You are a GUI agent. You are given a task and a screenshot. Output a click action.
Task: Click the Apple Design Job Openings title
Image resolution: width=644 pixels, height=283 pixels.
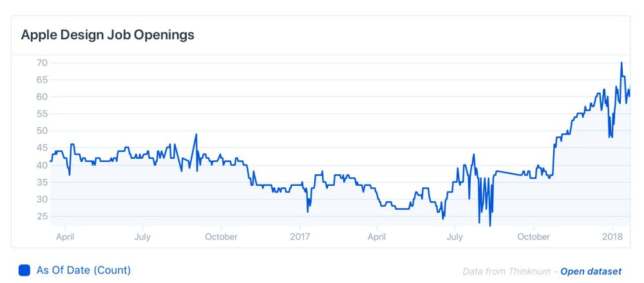pyautogui.click(x=108, y=35)
